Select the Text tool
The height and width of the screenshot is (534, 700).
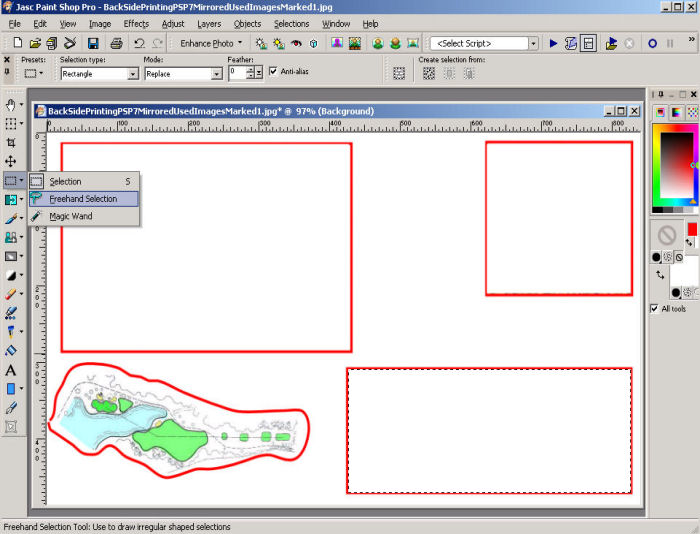click(11, 370)
